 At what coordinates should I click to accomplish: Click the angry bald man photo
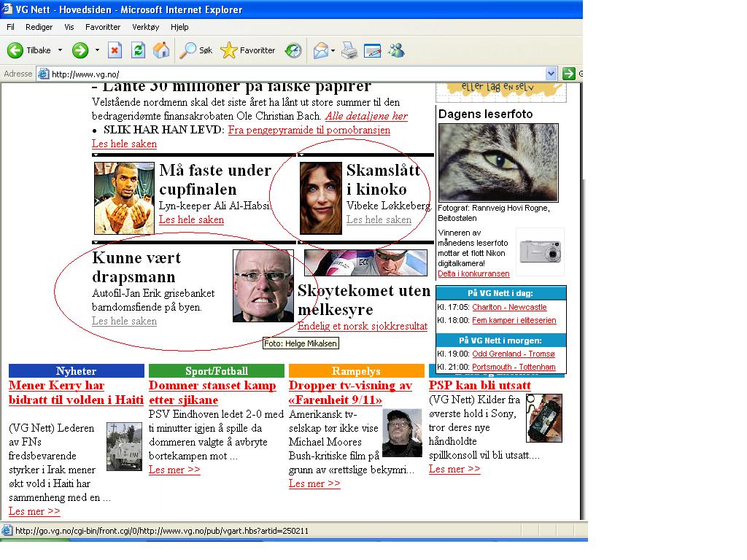(263, 286)
